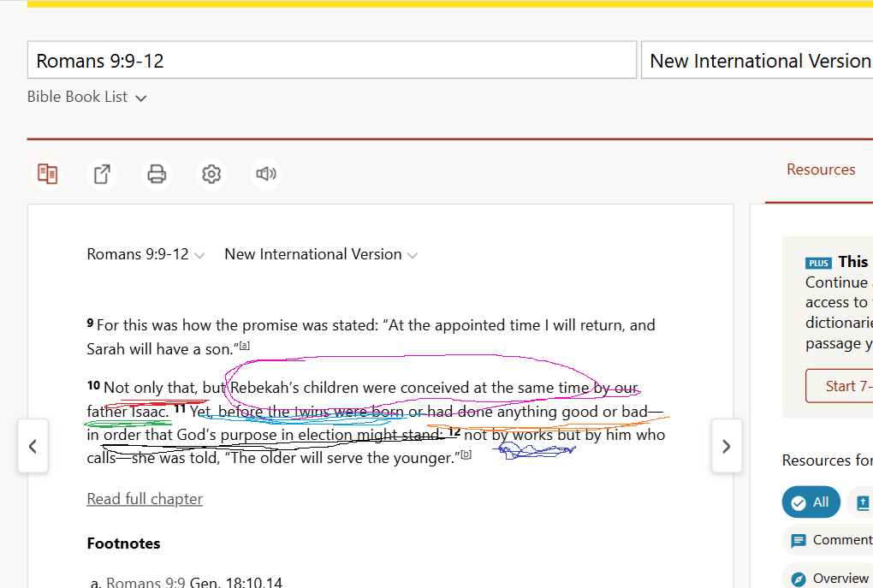The width and height of the screenshot is (873, 588).
Task: Print the passage using the printer icon
Action: click(x=157, y=173)
